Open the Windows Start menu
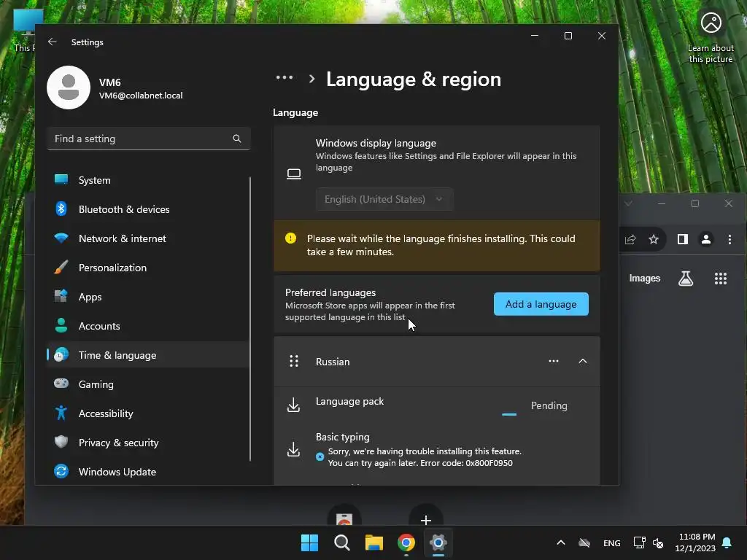The width and height of the screenshot is (747, 560). tap(309, 542)
